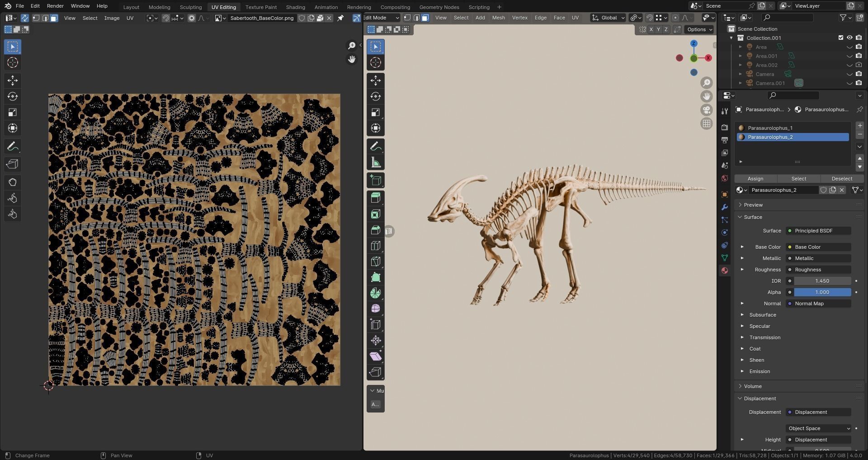
Task: Expand the Camera.001 outliner item
Action: tap(741, 83)
